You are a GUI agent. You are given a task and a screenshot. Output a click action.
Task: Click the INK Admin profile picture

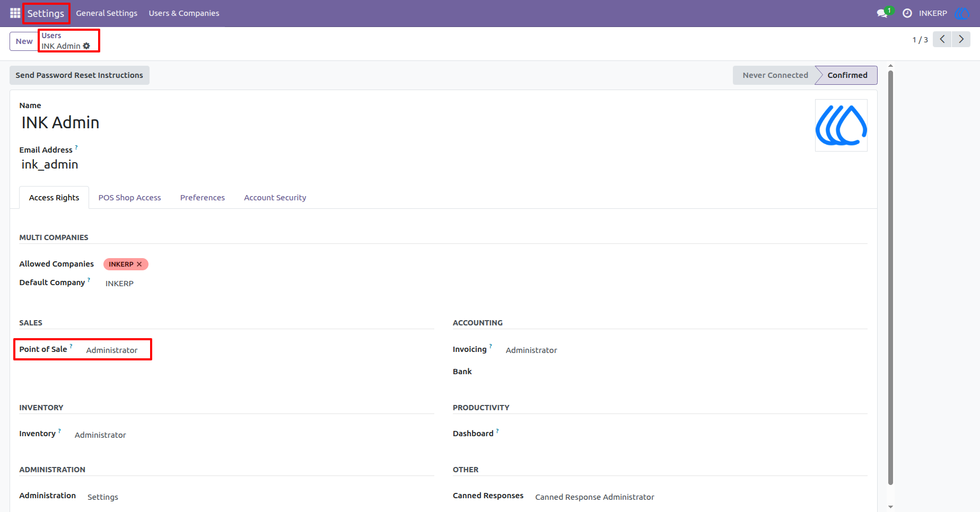point(841,126)
